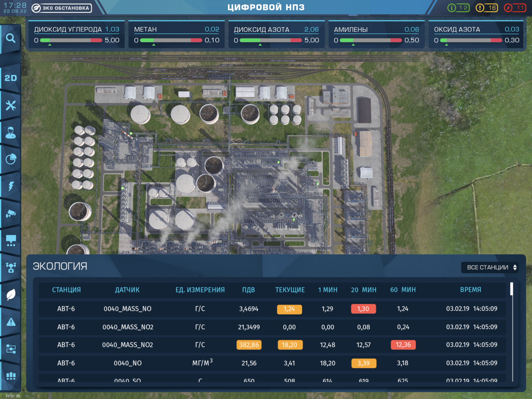The image size is (532, 399).
Task: Click the nitrogen oxide reading 0,03
Action: point(512,29)
